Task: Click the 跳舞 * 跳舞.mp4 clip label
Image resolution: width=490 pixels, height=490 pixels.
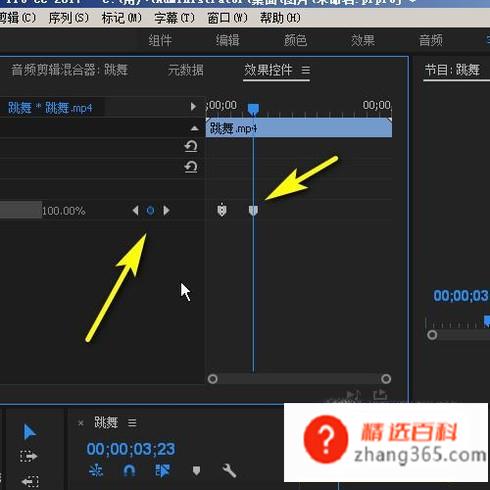Action: [x=50, y=108]
